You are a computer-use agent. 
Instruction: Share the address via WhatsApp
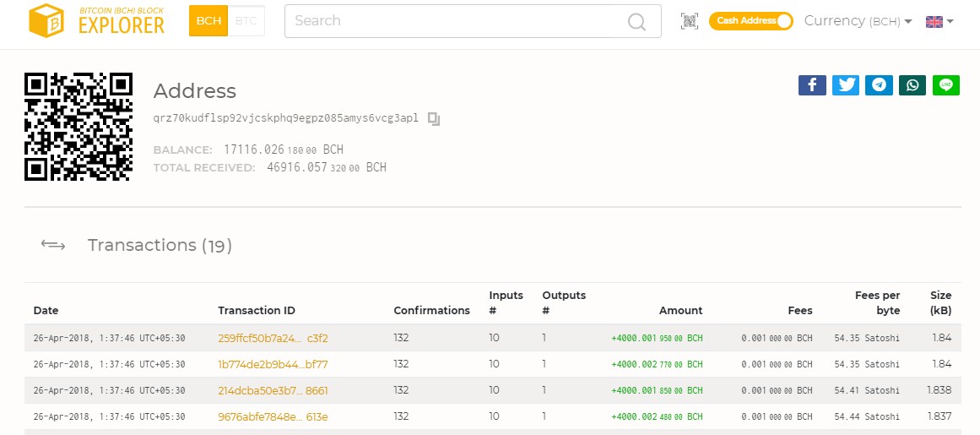coord(912,85)
